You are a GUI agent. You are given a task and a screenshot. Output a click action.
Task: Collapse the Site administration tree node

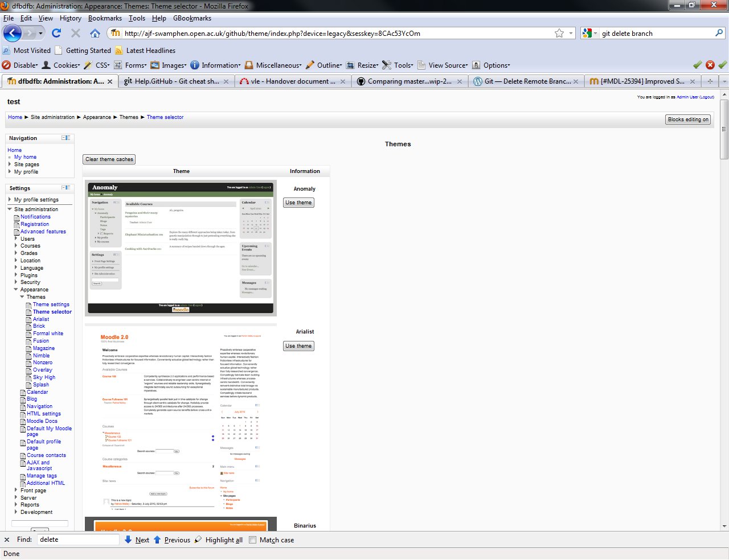(x=10, y=209)
